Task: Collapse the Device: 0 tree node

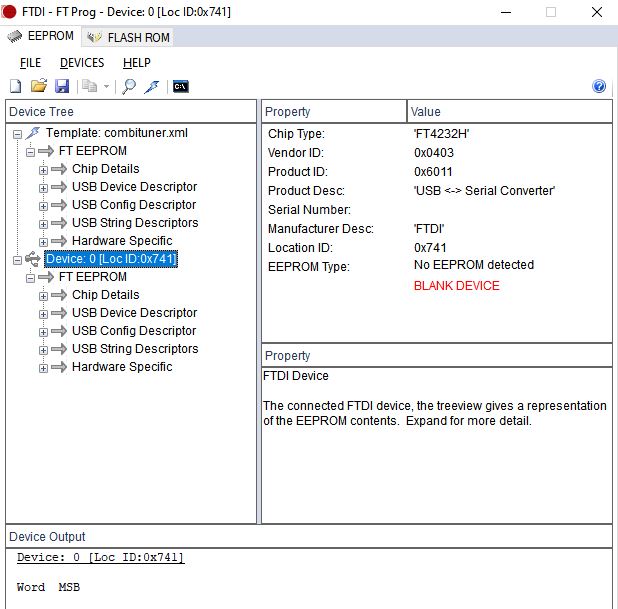Action: (17, 260)
